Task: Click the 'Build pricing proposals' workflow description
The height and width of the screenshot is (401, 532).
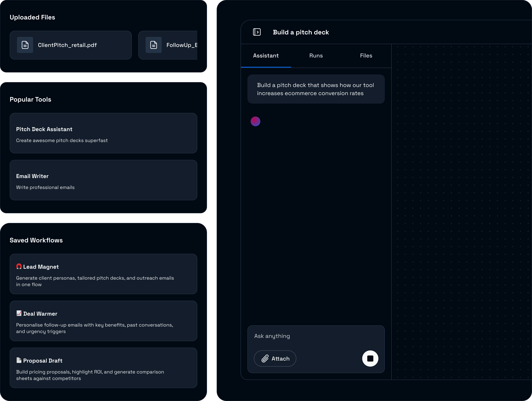Action: [x=90, y=375]
